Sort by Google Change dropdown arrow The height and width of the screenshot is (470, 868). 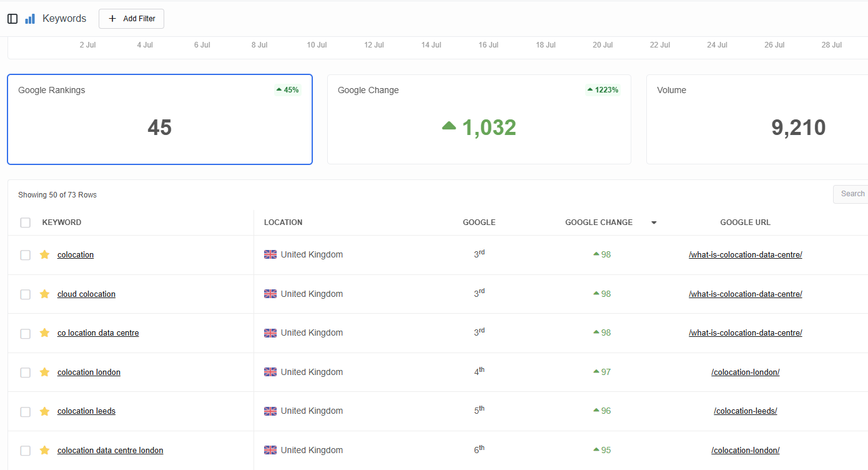click(654, 222)
